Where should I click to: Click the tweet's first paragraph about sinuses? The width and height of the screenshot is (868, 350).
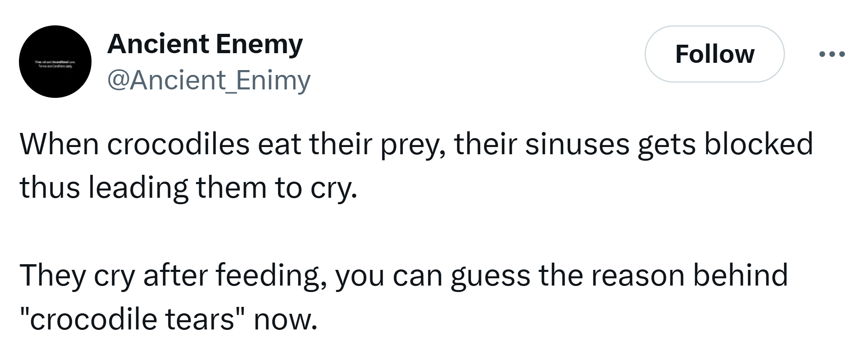(x=416, y=166)
